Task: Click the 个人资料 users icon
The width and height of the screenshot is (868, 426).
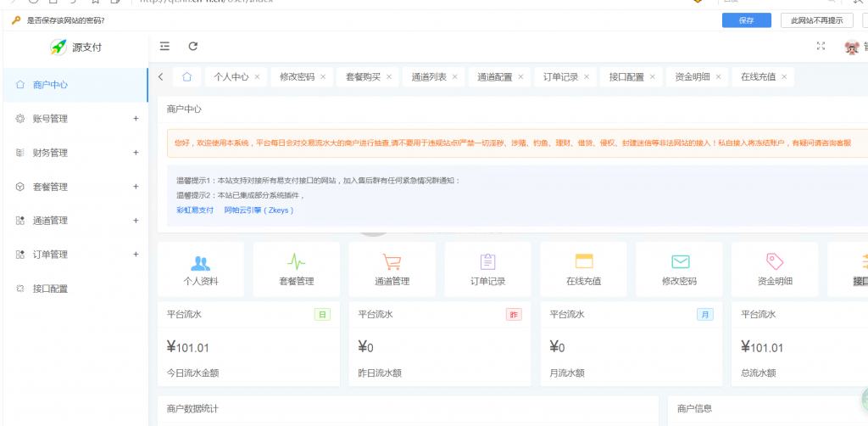Action: 201,262
